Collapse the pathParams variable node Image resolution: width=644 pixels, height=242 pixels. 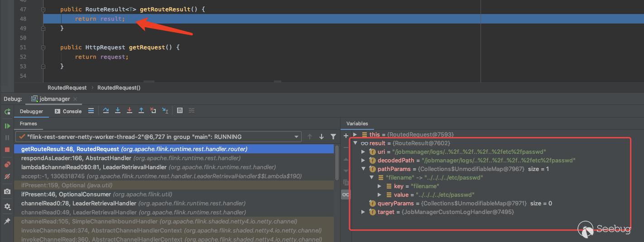click(364, 169)
